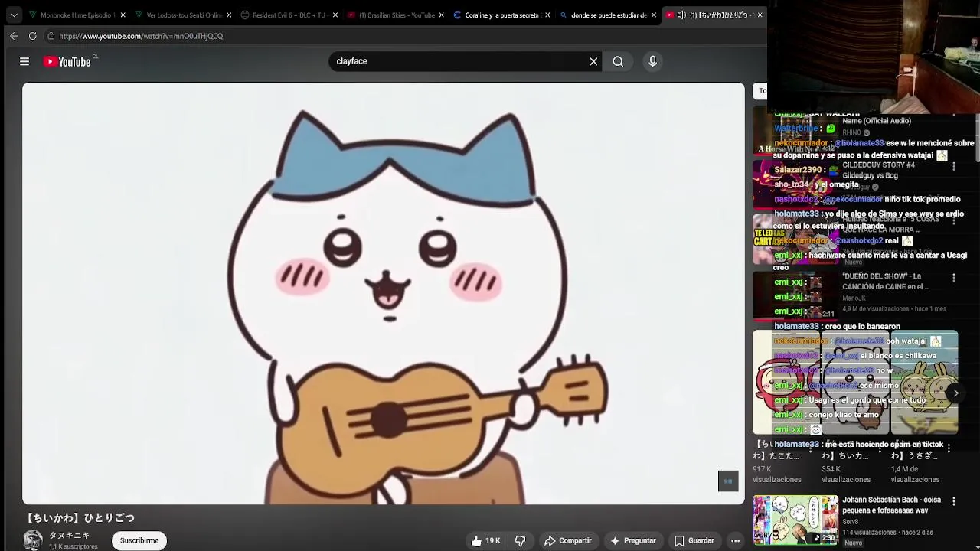Close the Mononoke Hime Episodio tab
The image size is (980, 551).
click(x=122, y=15)
